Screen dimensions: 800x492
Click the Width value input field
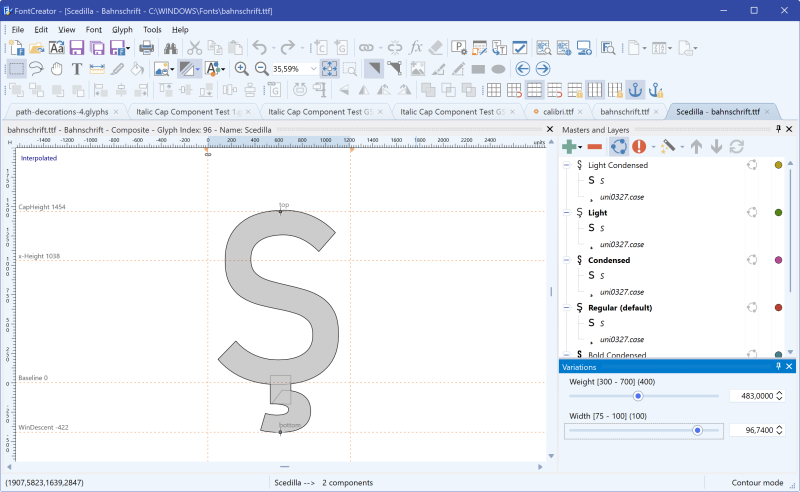pos(752,430)
